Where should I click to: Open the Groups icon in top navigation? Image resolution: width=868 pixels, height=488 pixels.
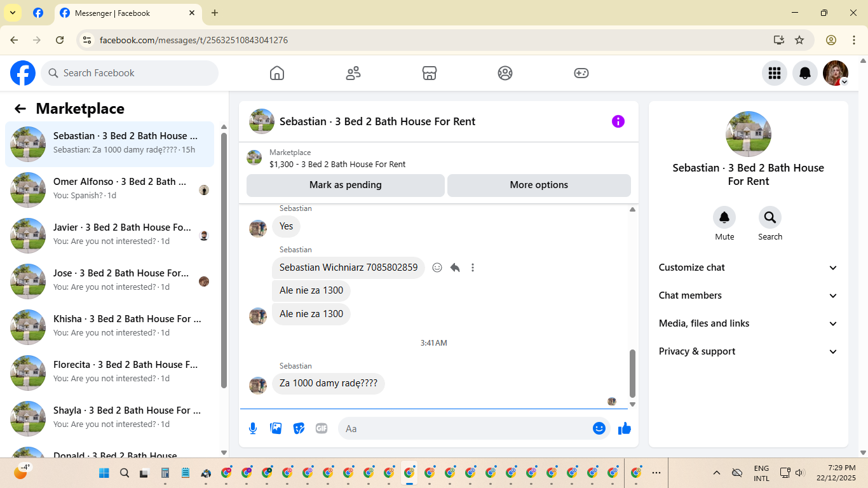coord(505,73)
